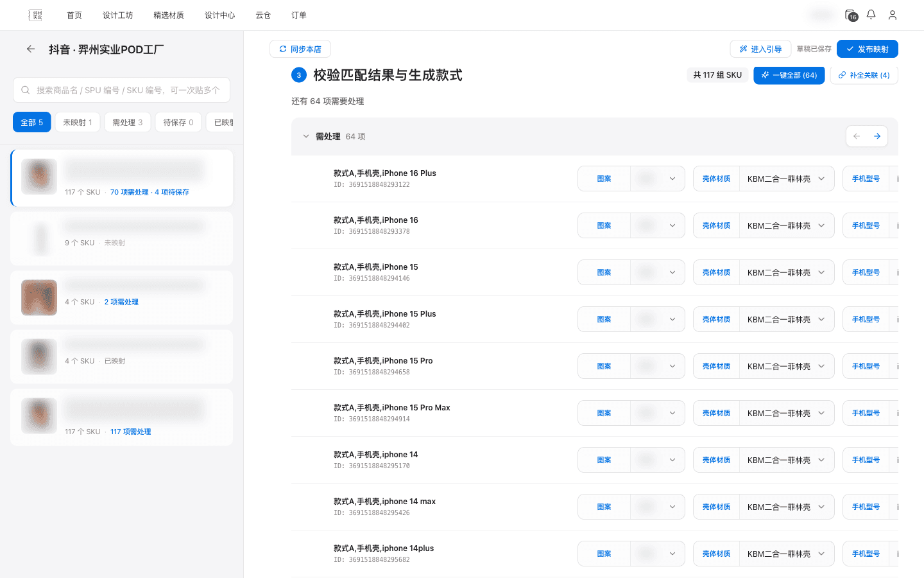Open the notifications bell
The height and width of the screenshot is (578, 924).
point(871,14)
